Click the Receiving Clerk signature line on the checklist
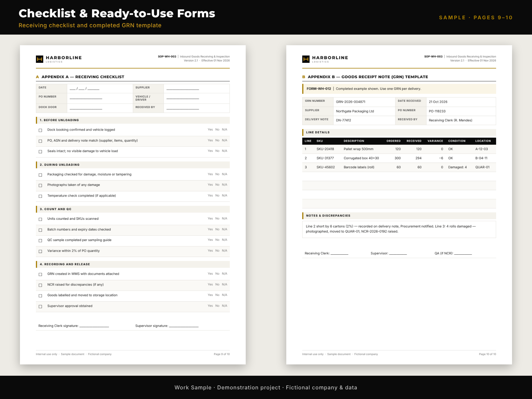Viewport: 532px width, 399px height. coord(94,326)
